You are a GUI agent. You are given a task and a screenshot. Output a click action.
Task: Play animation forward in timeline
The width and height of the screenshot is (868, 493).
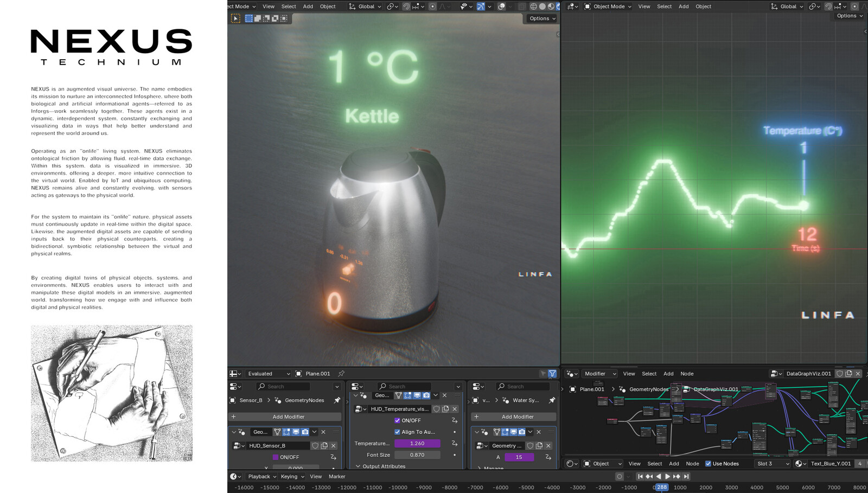pos(667,477)
